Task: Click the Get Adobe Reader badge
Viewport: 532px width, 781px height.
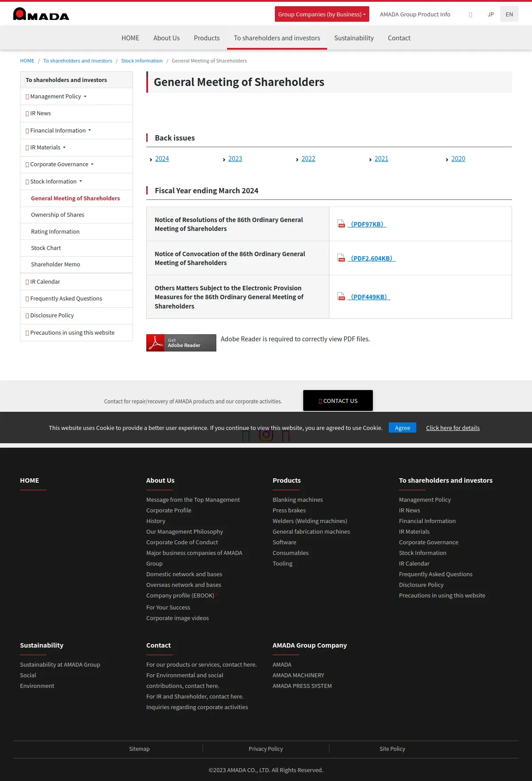Action: (x=181, y=343)
